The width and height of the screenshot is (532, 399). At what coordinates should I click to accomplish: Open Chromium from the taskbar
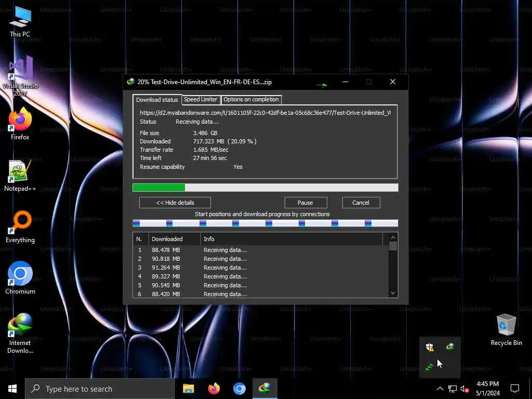pos(239,389)
